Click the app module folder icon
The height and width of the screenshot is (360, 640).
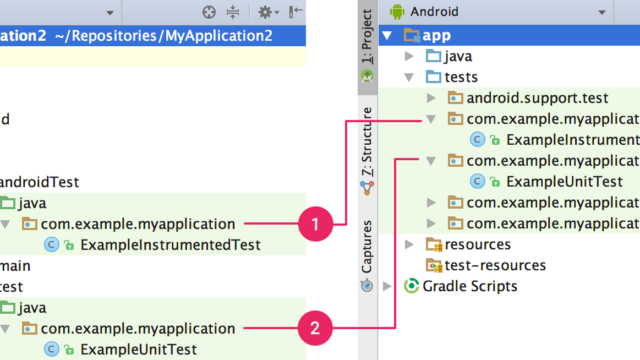pos(411,35)
